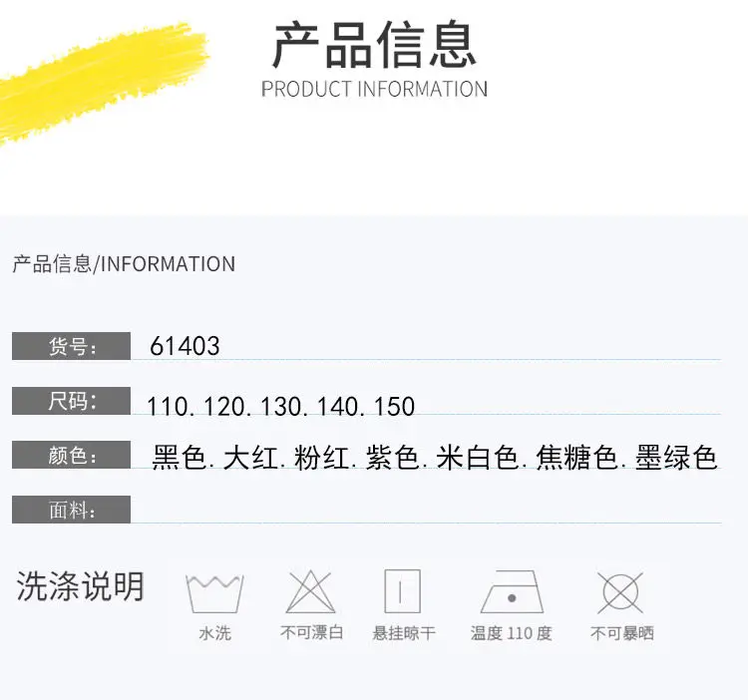Click the 不可漂白 caption
The height and width of the screenshot is (700, 748).
pos(311,633)
